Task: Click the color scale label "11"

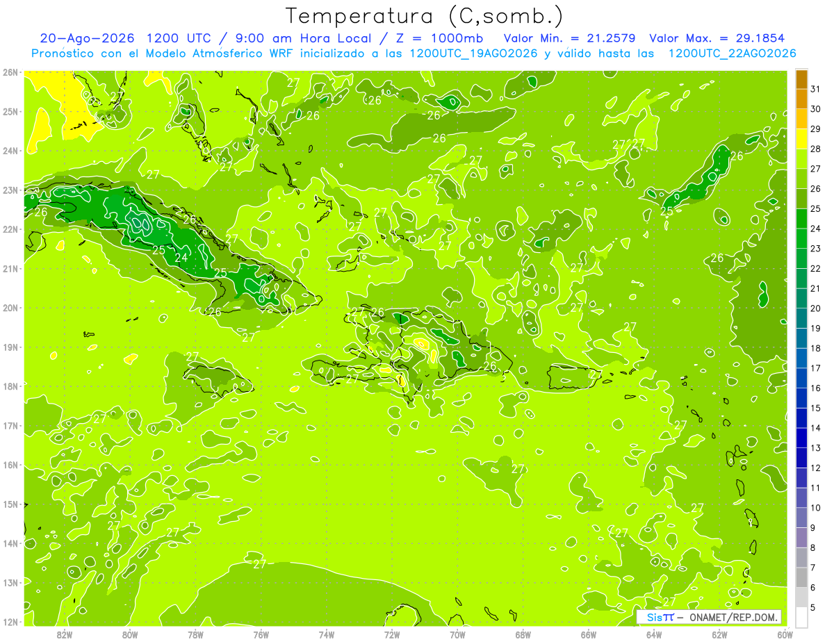Action: (816, 488)
